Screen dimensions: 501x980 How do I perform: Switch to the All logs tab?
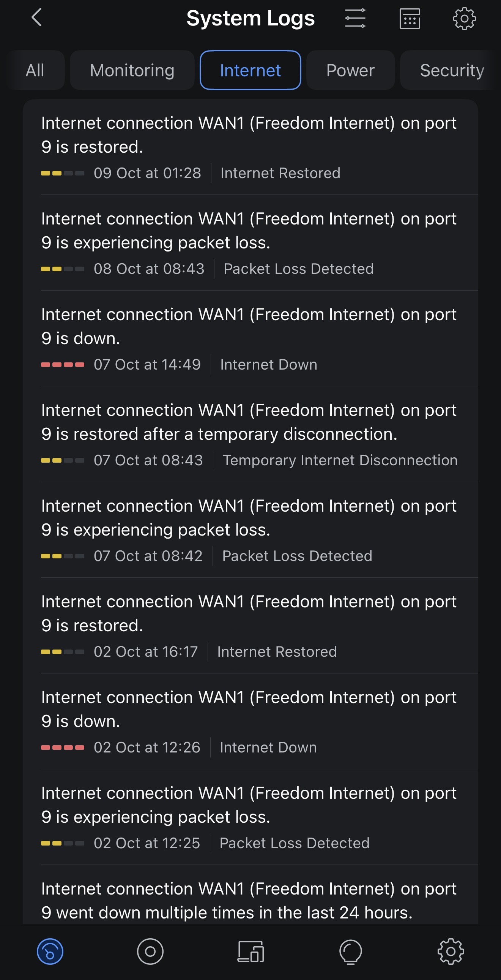click(35, 70)
